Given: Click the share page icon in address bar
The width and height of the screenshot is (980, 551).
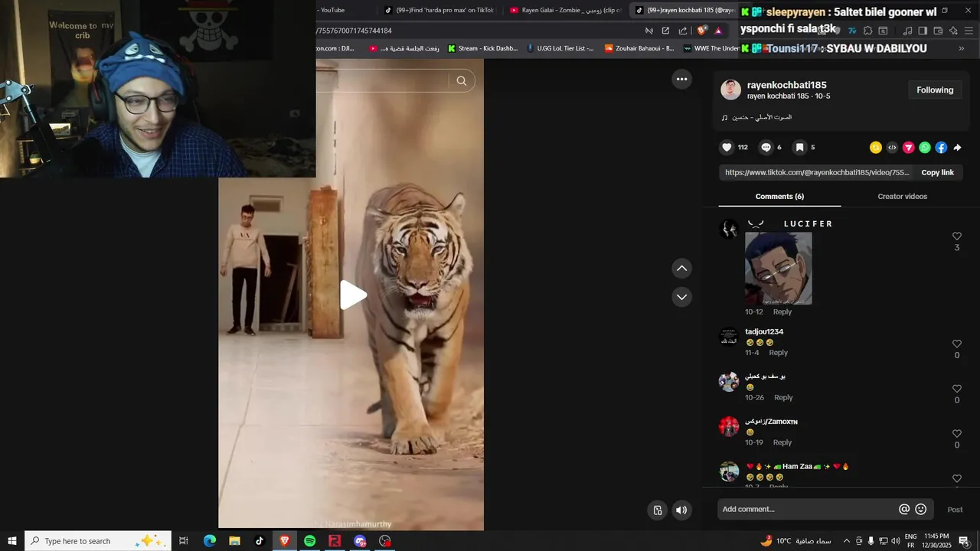Looking at the screenshot, I should tap(683, 31).
